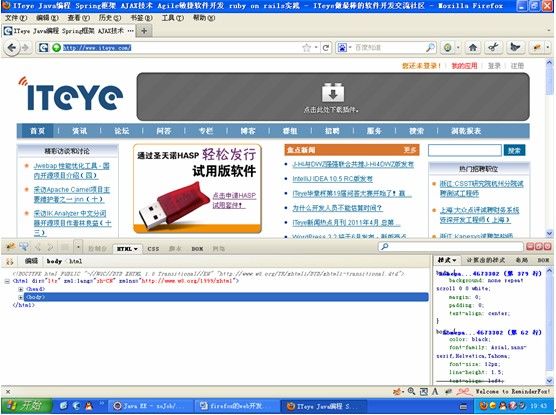Viewport: 556px width, 415px height.
Task: Open the File (文件) menu
Action: [x=16, y=18]
